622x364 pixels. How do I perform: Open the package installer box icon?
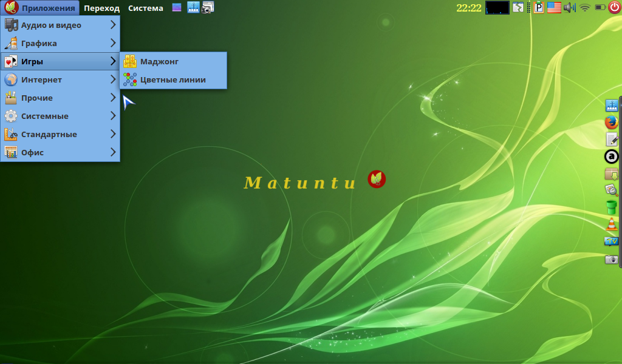[x=611, y=174]
